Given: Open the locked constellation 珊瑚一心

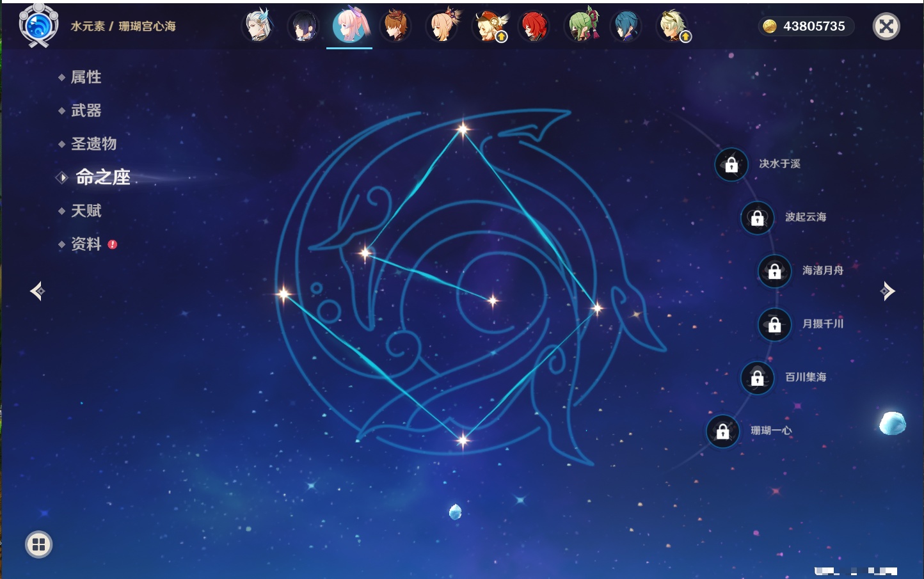Looking at the screenshot, I should [723, 431].
